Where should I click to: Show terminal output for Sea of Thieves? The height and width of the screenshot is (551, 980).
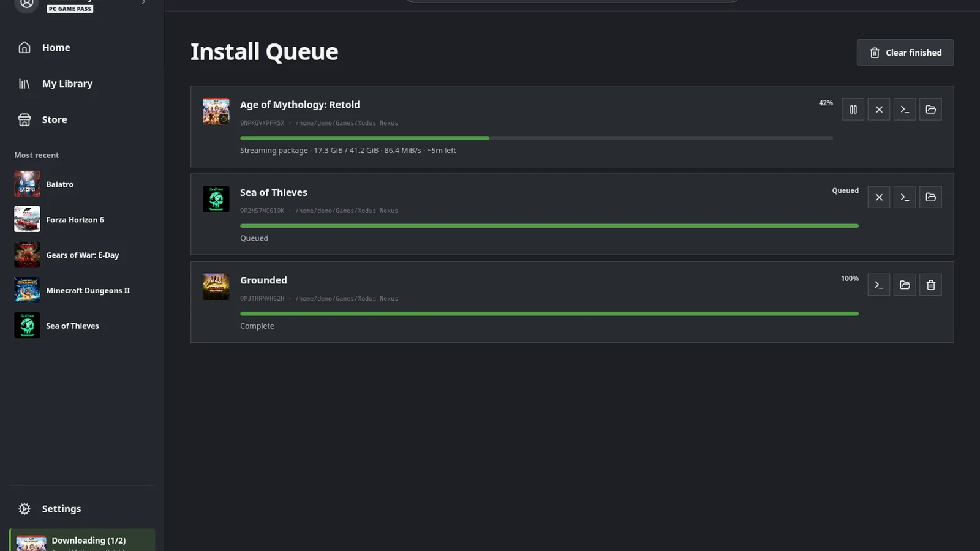point(905,197)
